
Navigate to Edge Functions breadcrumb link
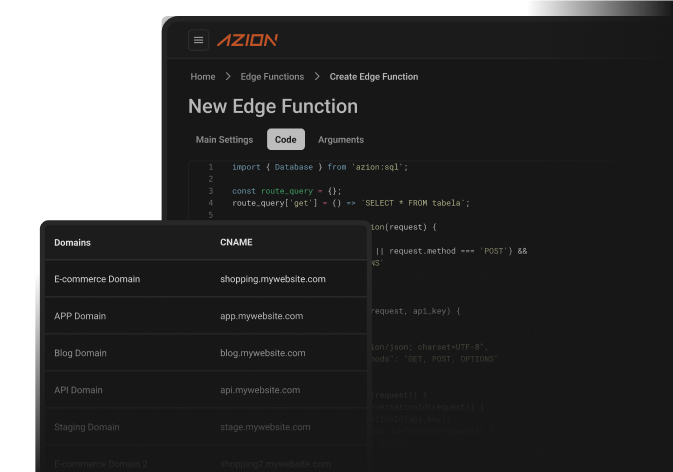pos(272,77)
